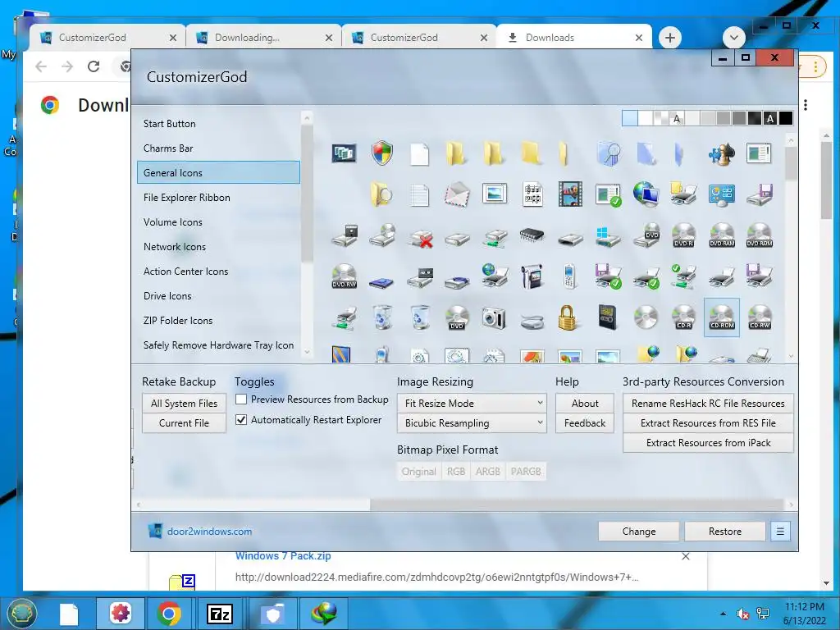Choose RGB bitmap pixel format
Image resolution: width=840 pixels, height=630 pixels.
456,472
